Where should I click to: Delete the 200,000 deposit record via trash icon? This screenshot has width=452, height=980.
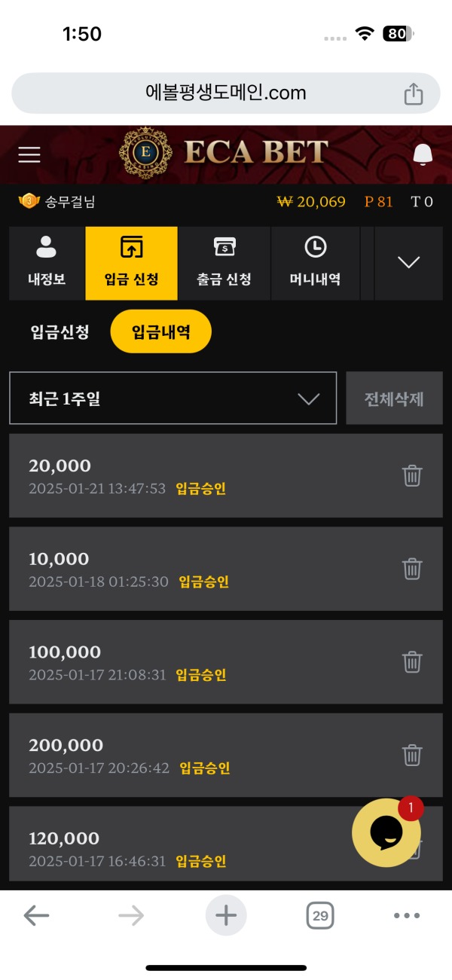(412, 756)
